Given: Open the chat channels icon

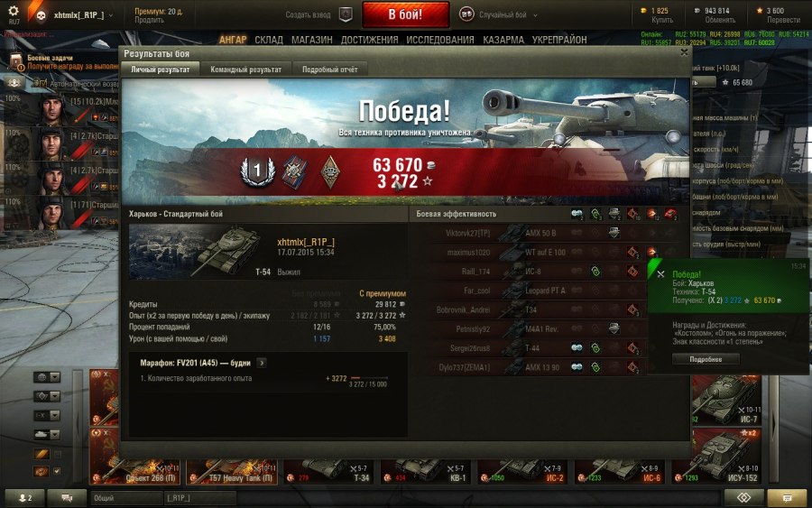Looking at the screenshot, I should click(x=67, y=498).
